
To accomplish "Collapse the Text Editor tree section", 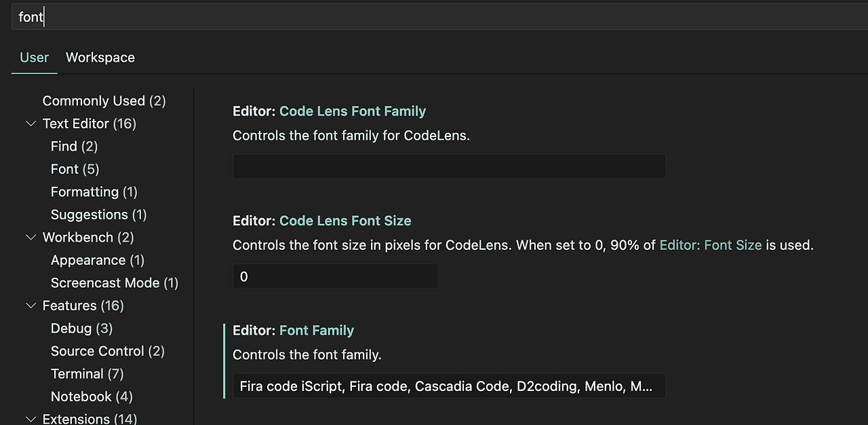I will (x=31, y=124).
